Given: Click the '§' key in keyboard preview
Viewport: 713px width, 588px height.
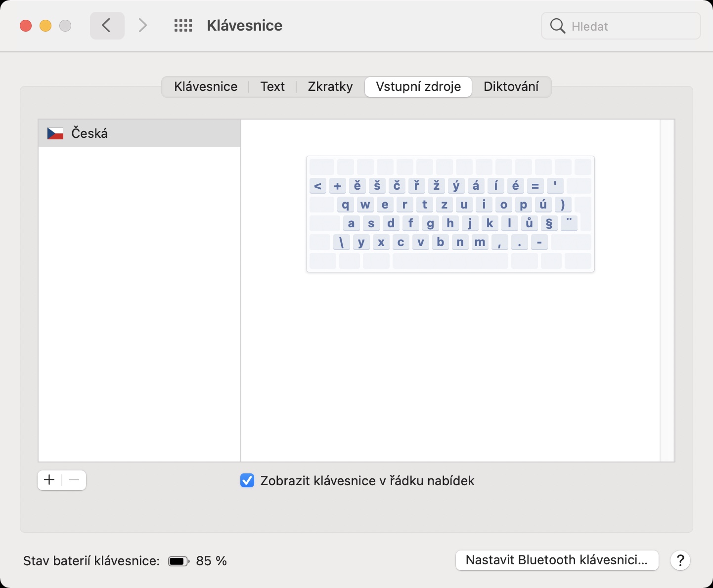Looking at the screenshot, I should 549,223.
